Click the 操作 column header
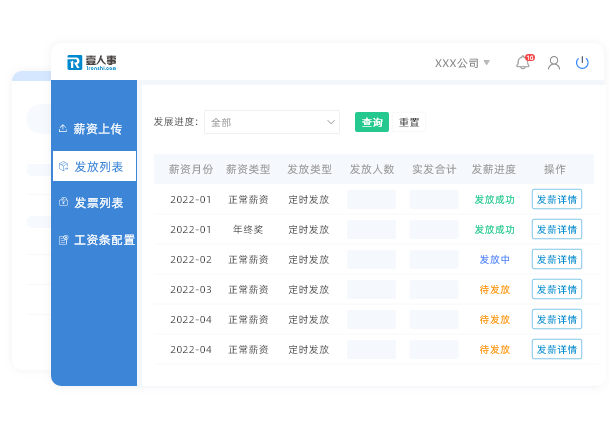610x430 pixels. (555, 169)
